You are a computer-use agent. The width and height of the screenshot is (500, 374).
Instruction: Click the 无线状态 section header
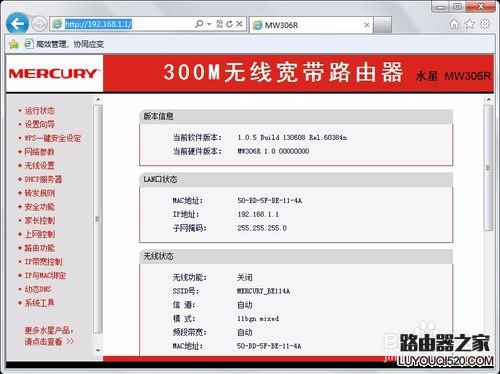pyautogui.click(x=296, y=256)
